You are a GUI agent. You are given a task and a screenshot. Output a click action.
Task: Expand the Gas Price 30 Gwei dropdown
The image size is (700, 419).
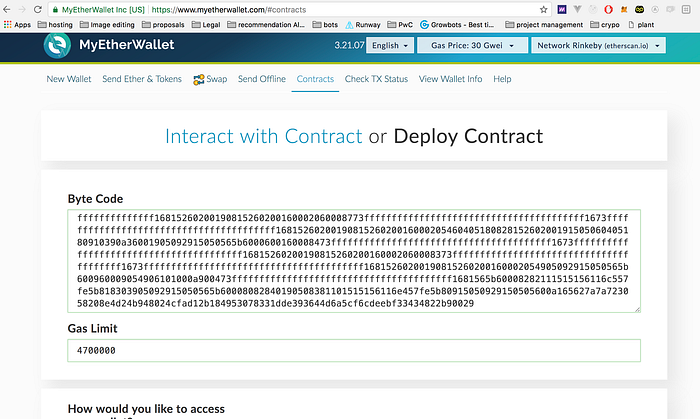(x=472, y=46)
